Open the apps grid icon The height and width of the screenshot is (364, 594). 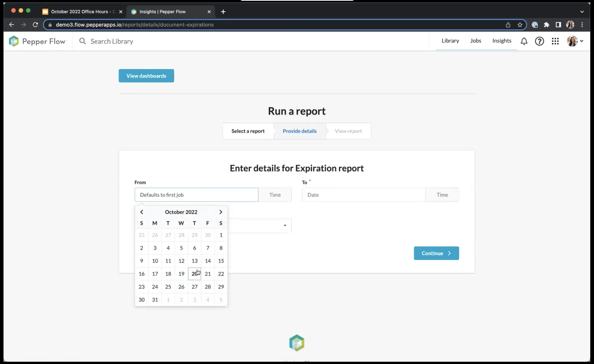555,41
